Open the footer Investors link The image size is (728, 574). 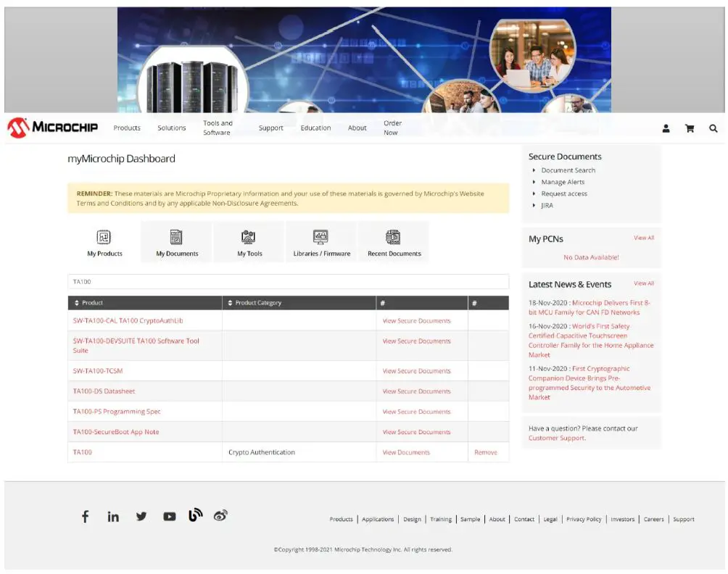622,519
